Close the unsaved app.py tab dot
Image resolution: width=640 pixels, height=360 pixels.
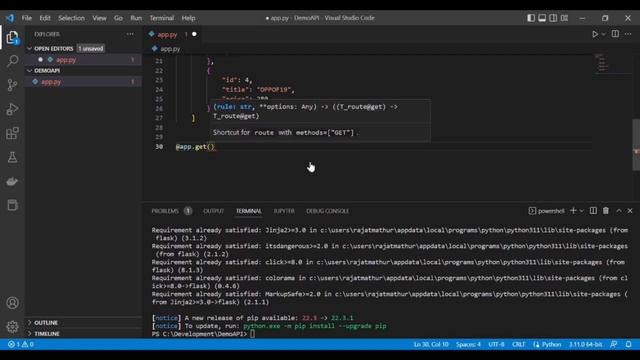(194, 34)
